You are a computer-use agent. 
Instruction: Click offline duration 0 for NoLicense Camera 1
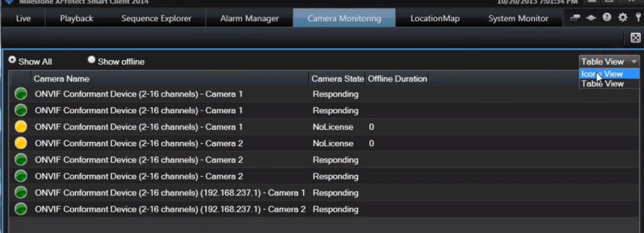coord(371,127)
